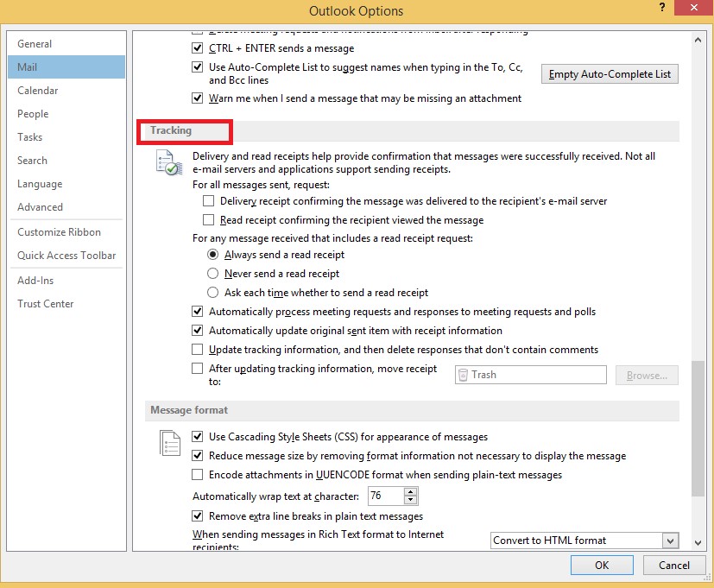Click the Cancel button
The height and width of the screenshot is (588, 714).
coord(674,566)
